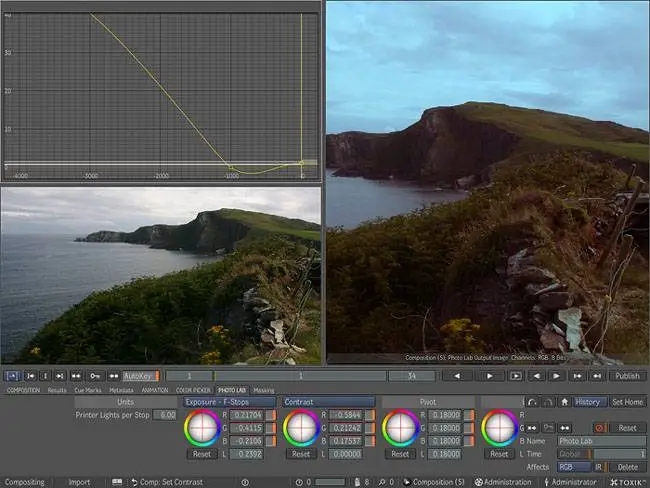Click the play backward arrow

click(457, 376)
